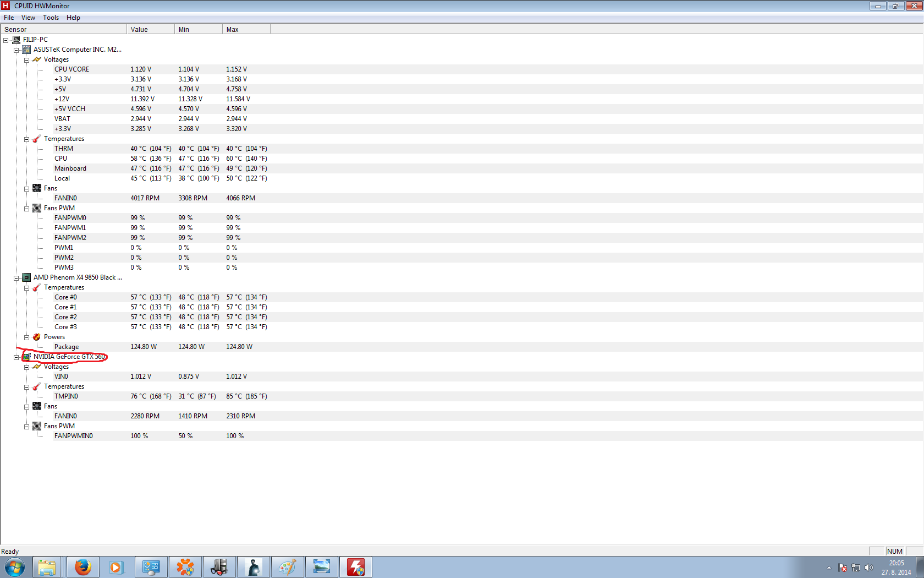924x578 pixels.
Task: Click the Sensor column header
Action: point(64,30)
